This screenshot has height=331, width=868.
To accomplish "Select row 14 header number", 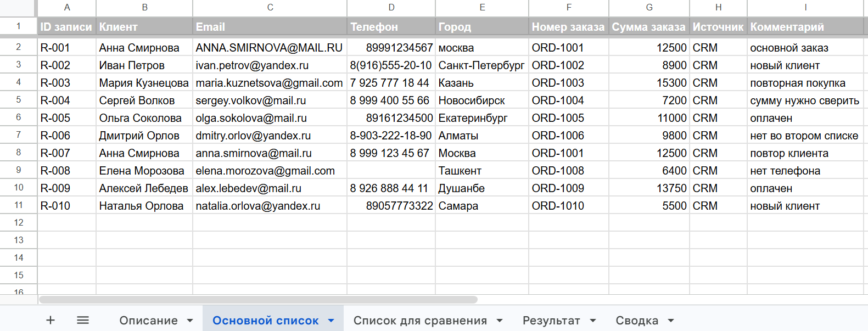I will coord(19,258).
